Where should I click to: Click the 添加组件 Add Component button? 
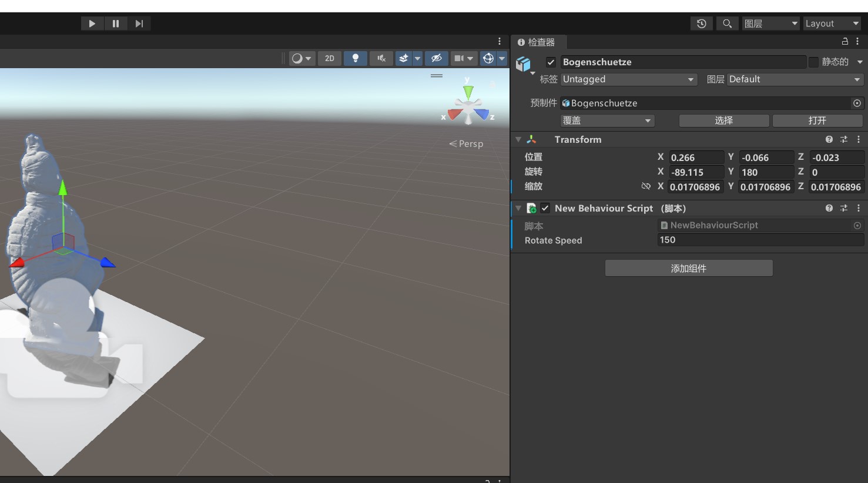point(689,269)
